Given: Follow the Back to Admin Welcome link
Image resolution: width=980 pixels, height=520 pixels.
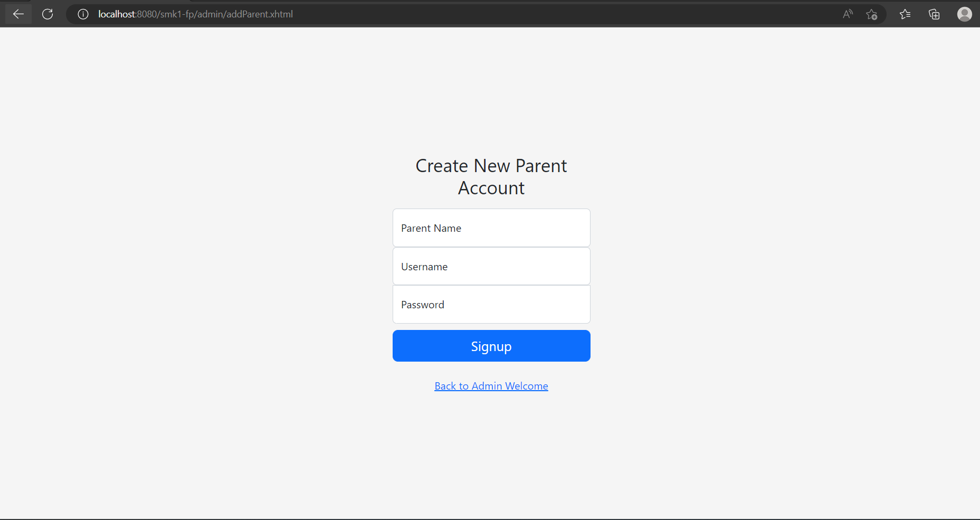Looking at the screenshot, I should [x=491, y=386].
